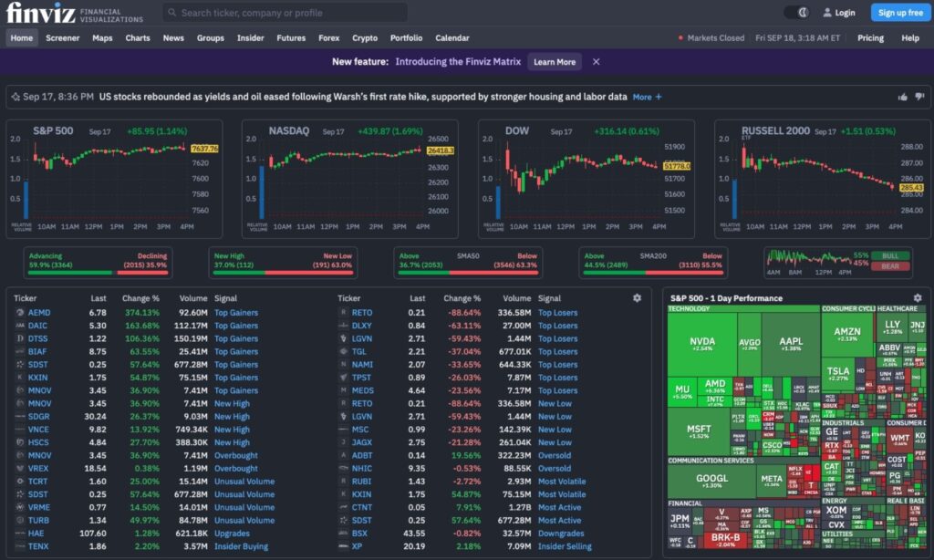
Task: Click the VNCE ticker link
Action: coord(38,430)
